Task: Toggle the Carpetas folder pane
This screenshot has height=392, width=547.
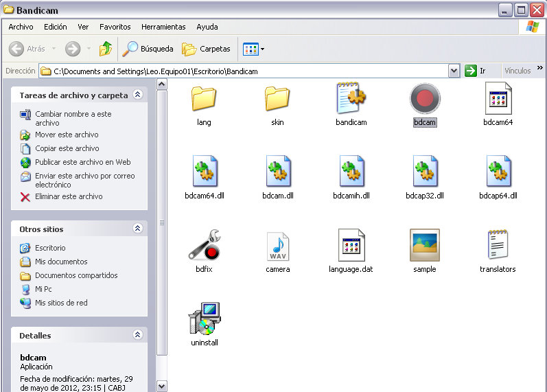Action: 206,49
